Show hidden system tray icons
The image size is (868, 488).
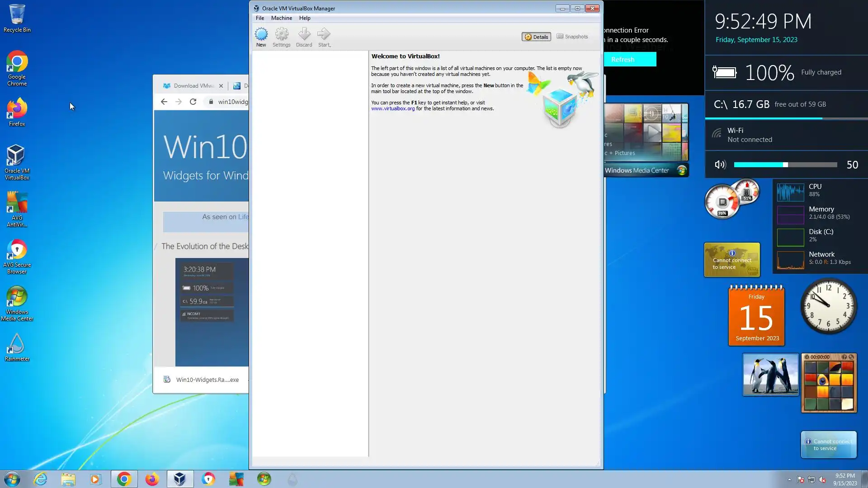[x=789, y=479]
